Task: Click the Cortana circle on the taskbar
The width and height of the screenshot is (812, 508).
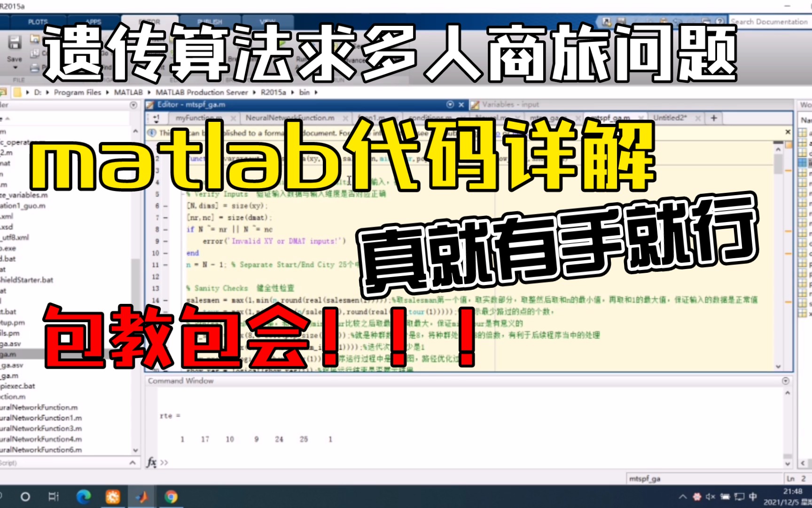Action: (25, 497)
